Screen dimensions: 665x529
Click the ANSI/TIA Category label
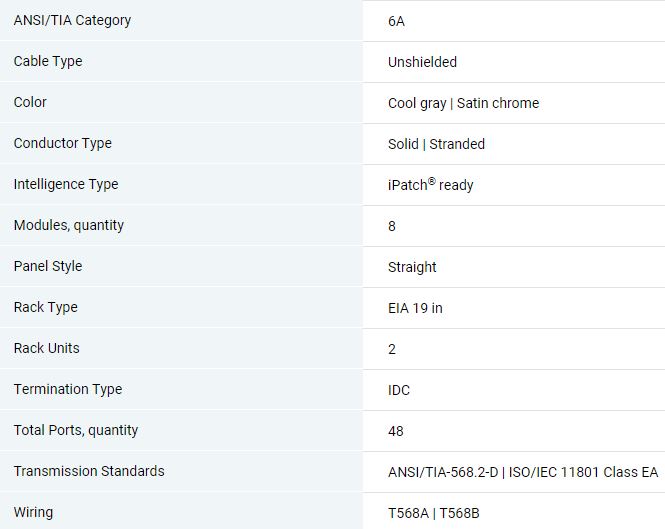click(x=72, y=20)
